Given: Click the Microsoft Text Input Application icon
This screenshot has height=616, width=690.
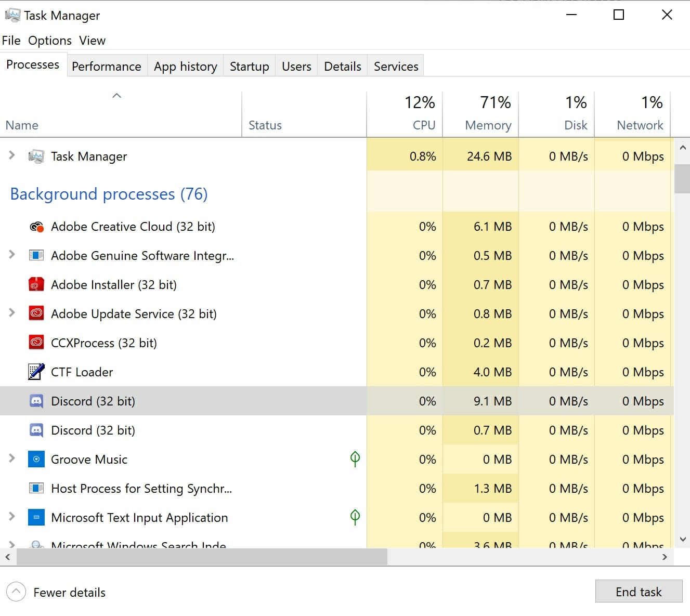Looking at the screenshot, I should click(x=36, y=517).
